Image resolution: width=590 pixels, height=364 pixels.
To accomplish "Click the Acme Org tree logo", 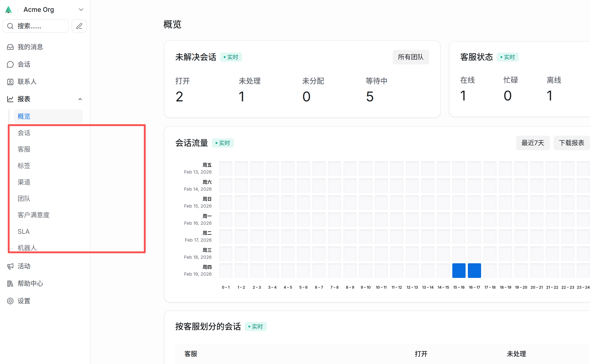I will click(x=8, y=10).
